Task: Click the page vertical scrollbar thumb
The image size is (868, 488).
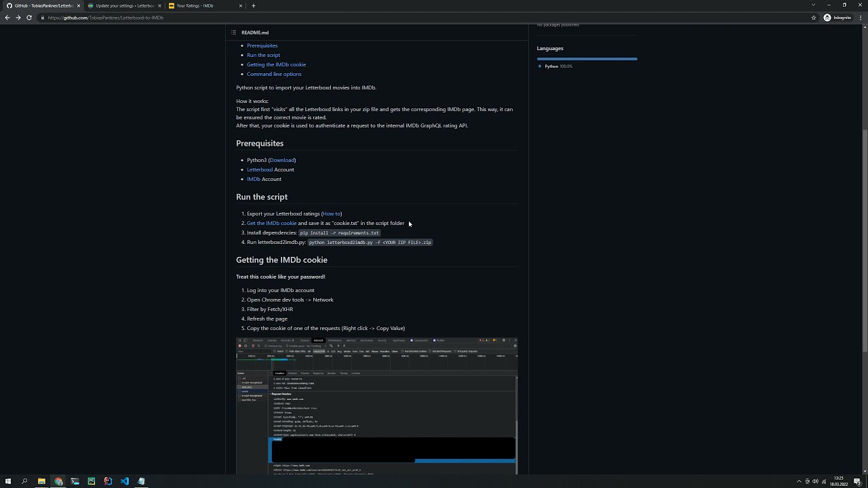Action: click(x=865, y=241)
